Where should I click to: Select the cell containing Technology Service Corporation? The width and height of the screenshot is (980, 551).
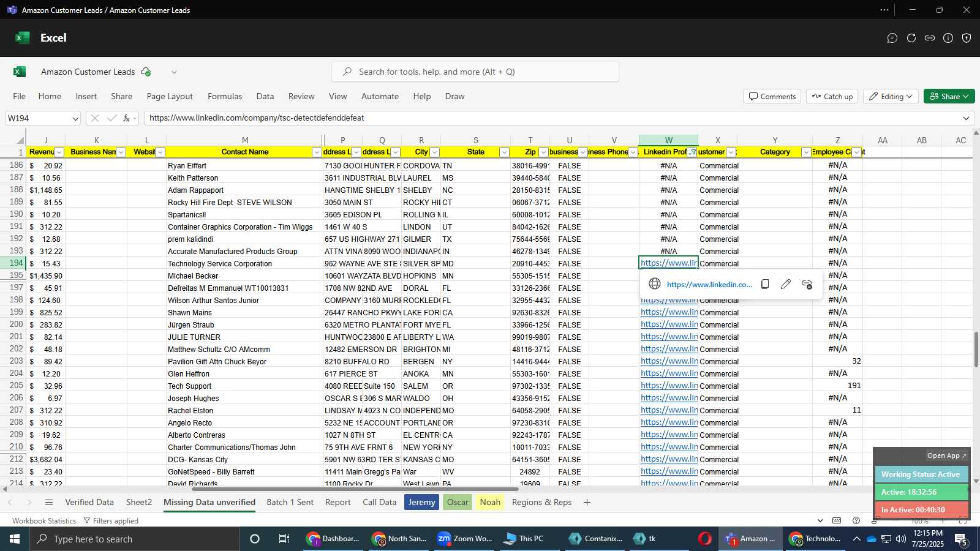tap(244, 264)
